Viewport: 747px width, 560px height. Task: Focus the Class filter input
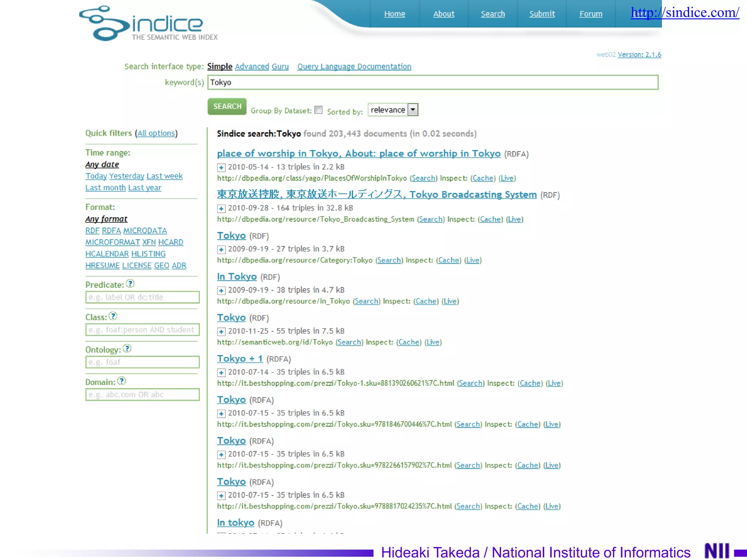click(x=142, y=330)
